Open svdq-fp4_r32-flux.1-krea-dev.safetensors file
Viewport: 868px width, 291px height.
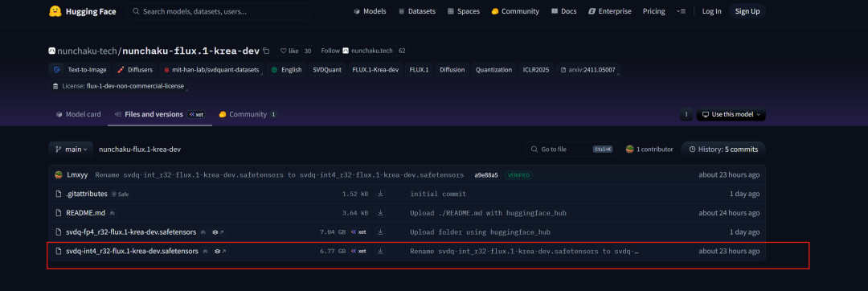point(131,232)
